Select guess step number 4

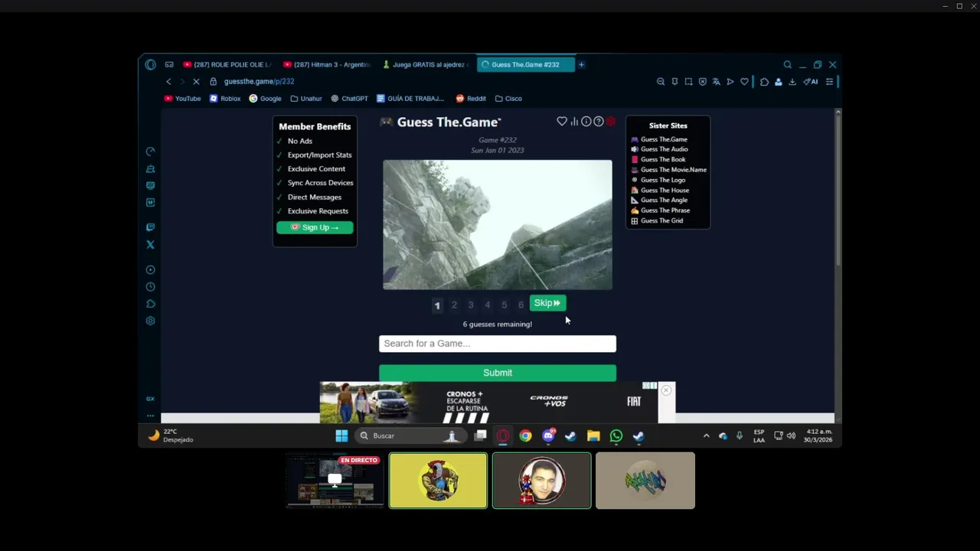pyautogui.click(x=487, y=305)
